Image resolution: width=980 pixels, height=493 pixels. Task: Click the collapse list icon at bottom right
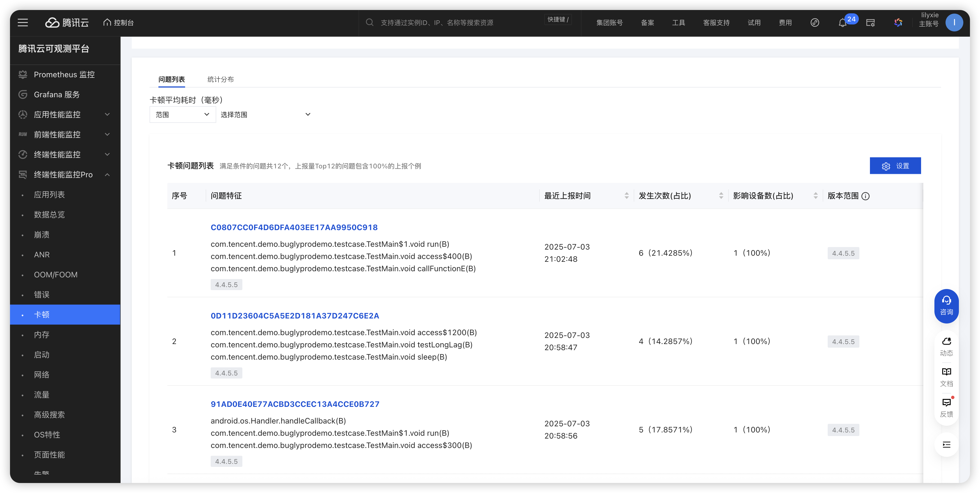[947, 445]
